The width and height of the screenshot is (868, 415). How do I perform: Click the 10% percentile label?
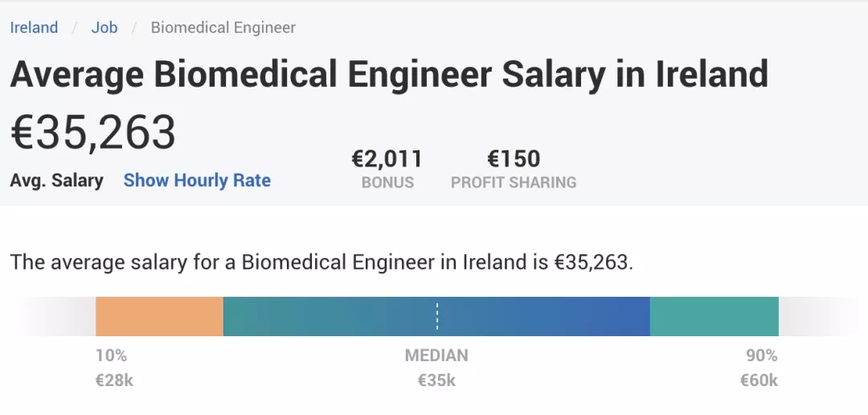point(111,355)
